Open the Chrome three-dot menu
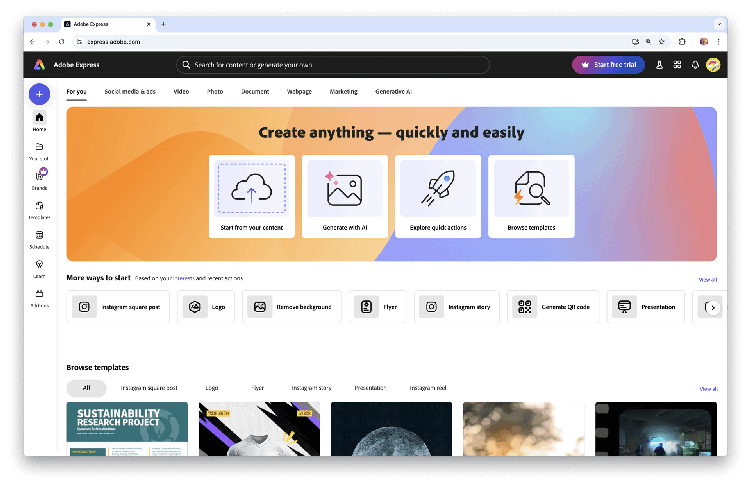The image size is (750, 486). tap(718, 42)
